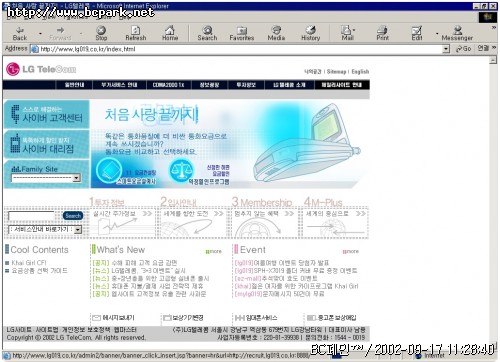Open the last navigation item, 패밀리사이트 안내
The height and width of the screenshot is (362, 500).
coord(342,85)
